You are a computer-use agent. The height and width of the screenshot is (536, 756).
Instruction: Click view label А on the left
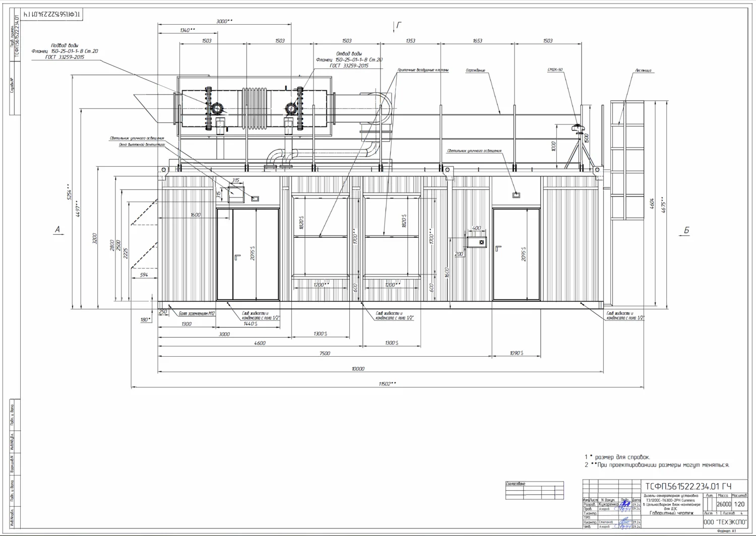[x=57, y=230]
